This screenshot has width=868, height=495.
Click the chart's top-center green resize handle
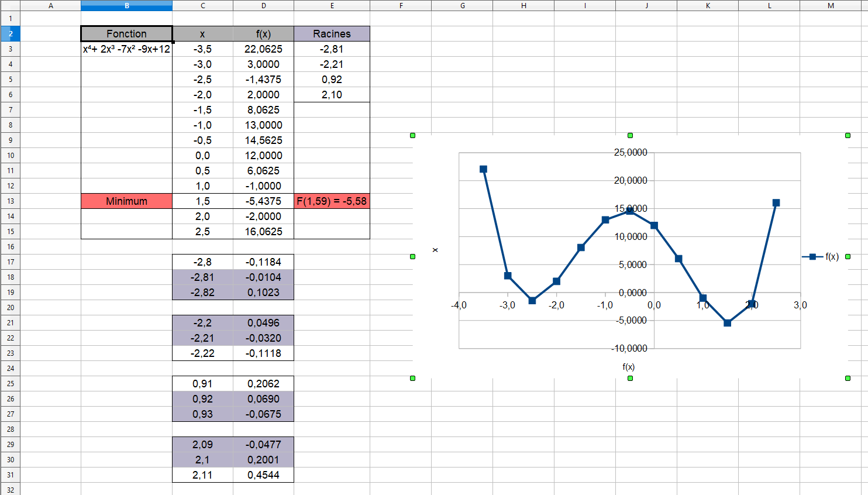pyautogui.click(x=630, y=136)
